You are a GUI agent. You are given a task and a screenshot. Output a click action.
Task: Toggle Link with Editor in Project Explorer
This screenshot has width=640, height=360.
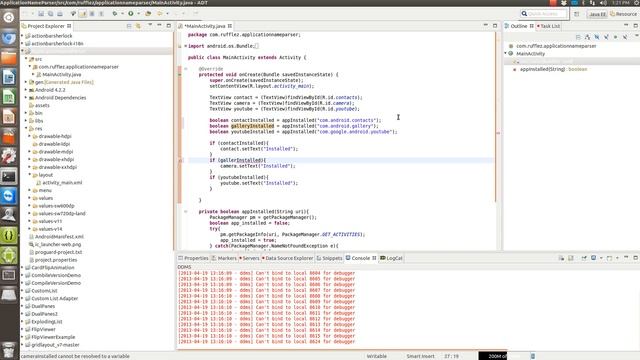[x=138, y=26]
